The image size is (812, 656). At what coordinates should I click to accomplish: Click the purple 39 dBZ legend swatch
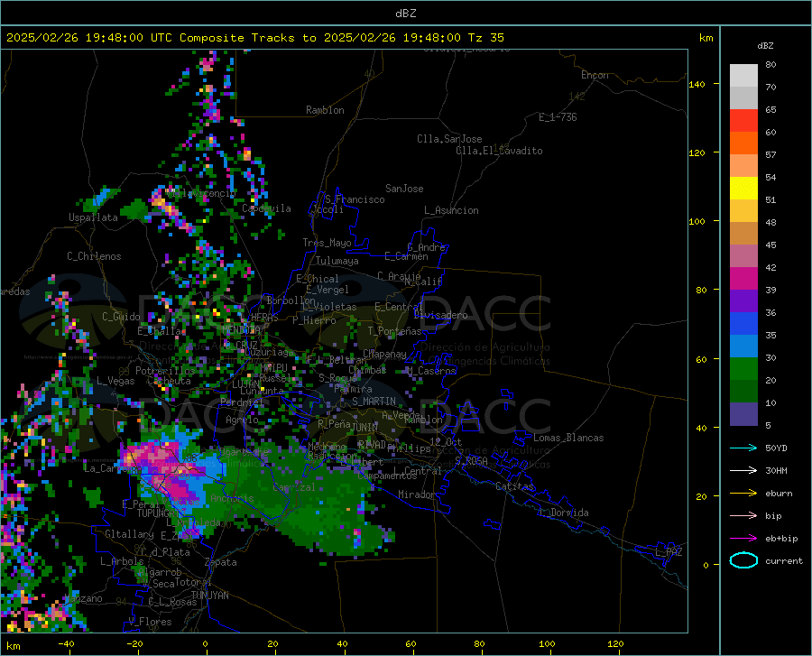coord(743,301)
